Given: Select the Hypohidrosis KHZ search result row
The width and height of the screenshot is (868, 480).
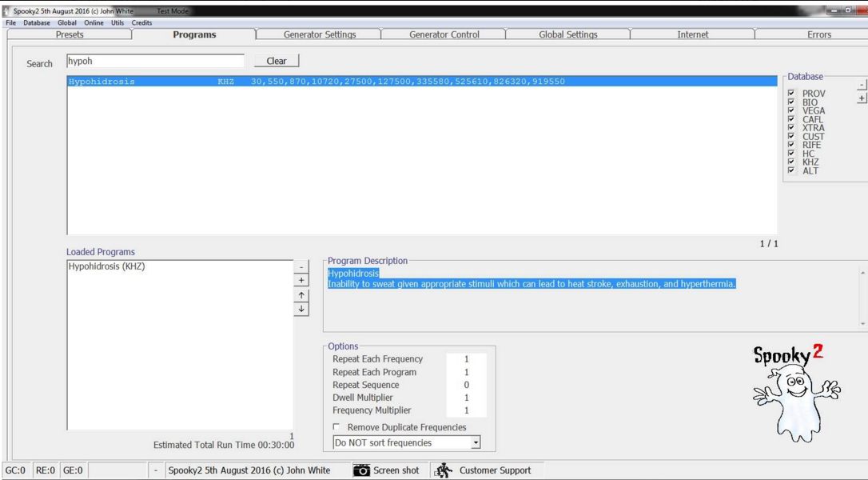Looking at the screenshot, I should point(422,82).
